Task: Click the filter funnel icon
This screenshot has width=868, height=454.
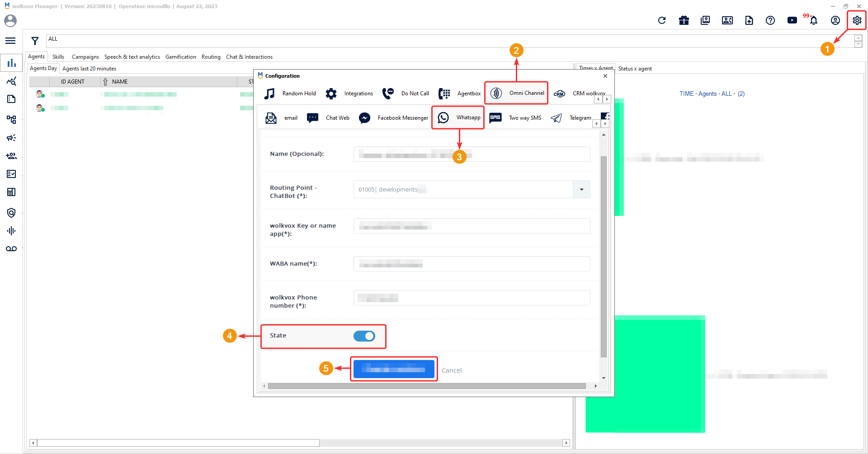Action: click(x=35, y=41)
